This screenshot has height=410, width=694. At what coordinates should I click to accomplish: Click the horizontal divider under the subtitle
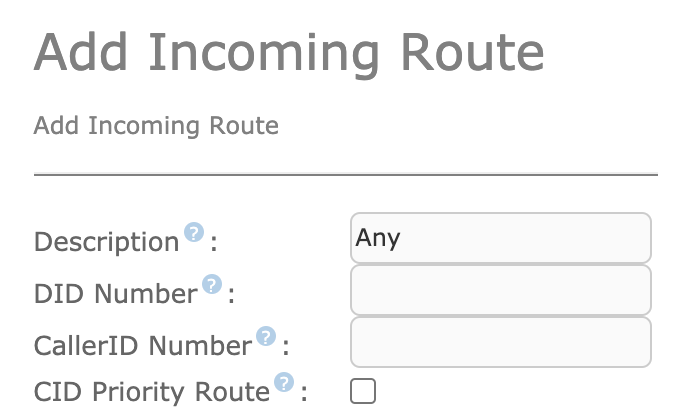346,174
